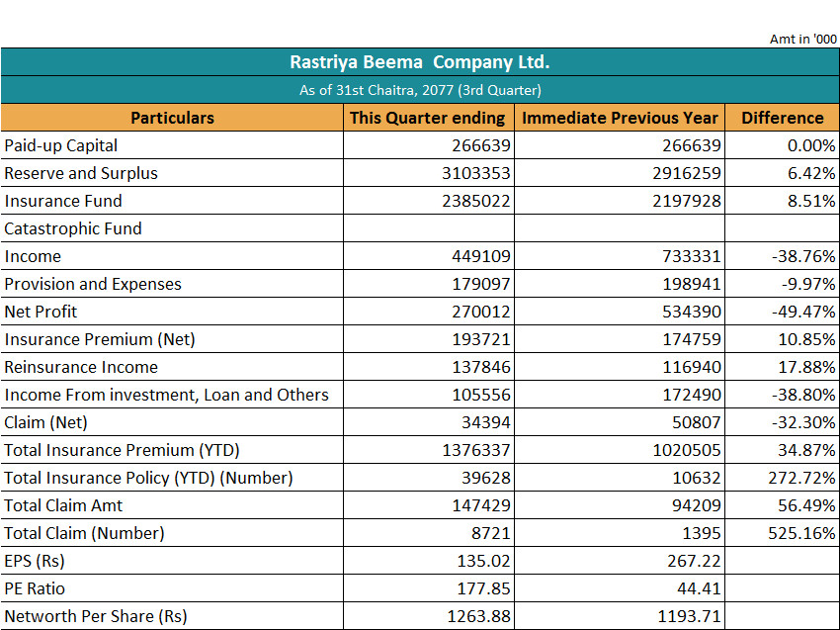Select the Reinsurance Income row label
Image resolution: width=840 pixels, height=630 pixels.
point(81,367)
